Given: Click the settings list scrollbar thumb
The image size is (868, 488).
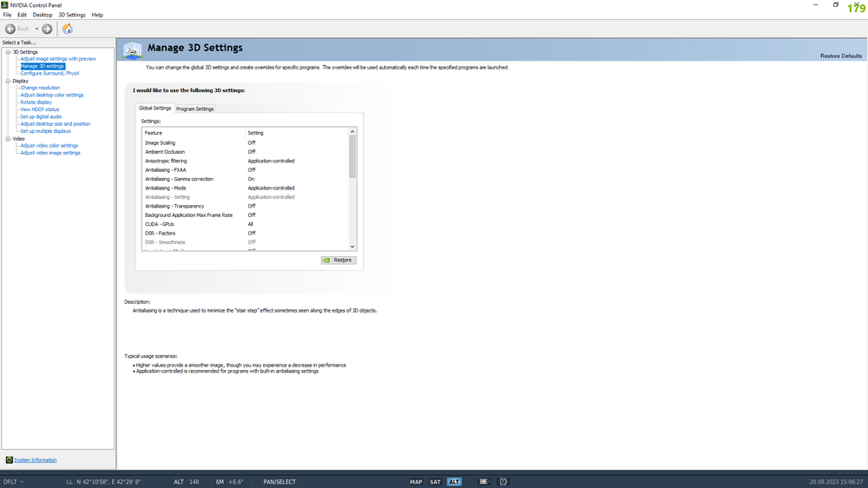Looking at the screenshot, I should (x=352, y=157).
